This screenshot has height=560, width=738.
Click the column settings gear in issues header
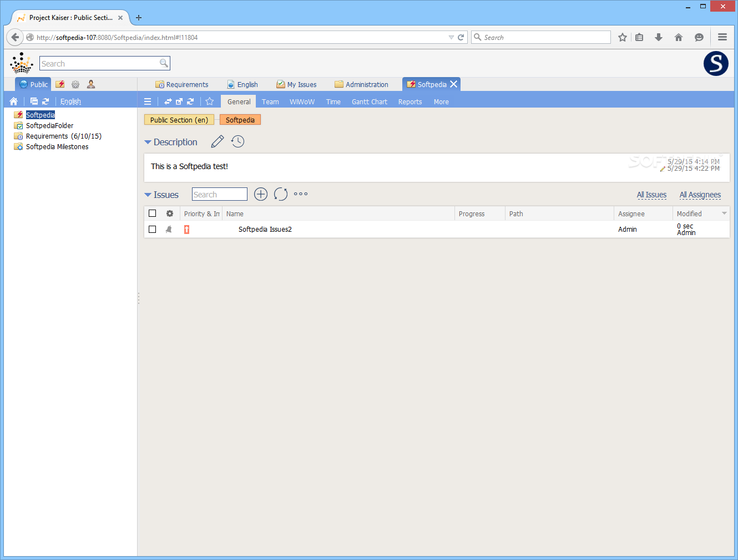click(170, 213)
